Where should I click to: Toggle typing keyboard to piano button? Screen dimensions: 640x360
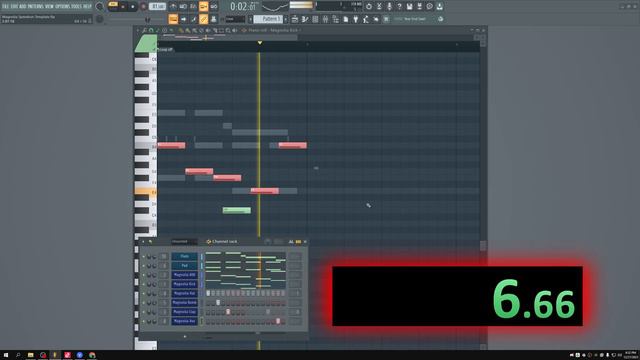pyautogui.click(x=173, y=19)
